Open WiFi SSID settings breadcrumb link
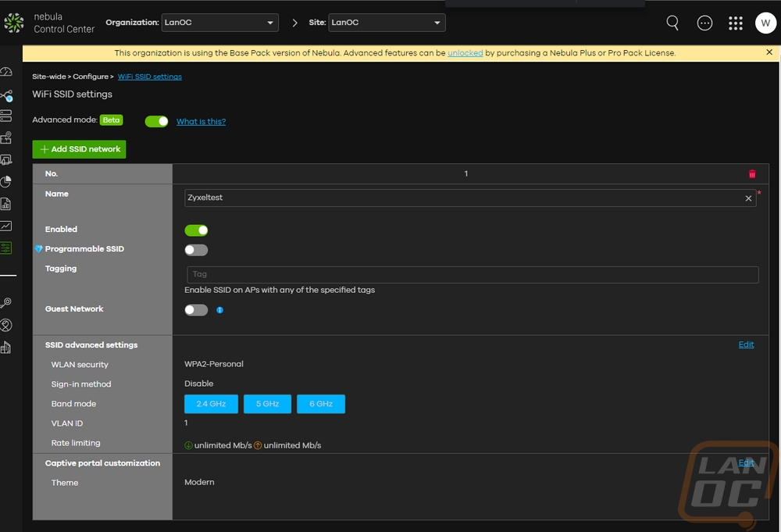The height and width of the screenshot is (532, 781). (150, 77)
